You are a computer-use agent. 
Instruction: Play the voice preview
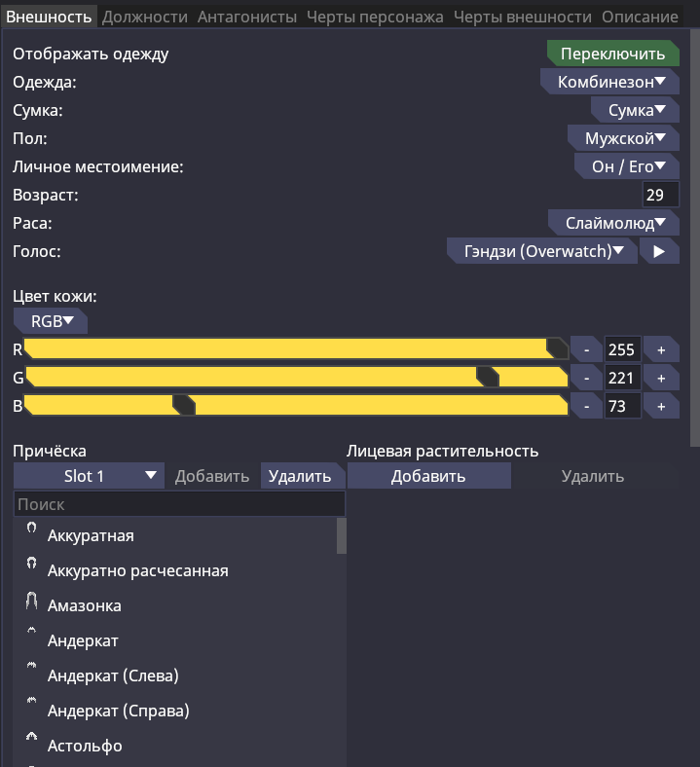[659, 251]
